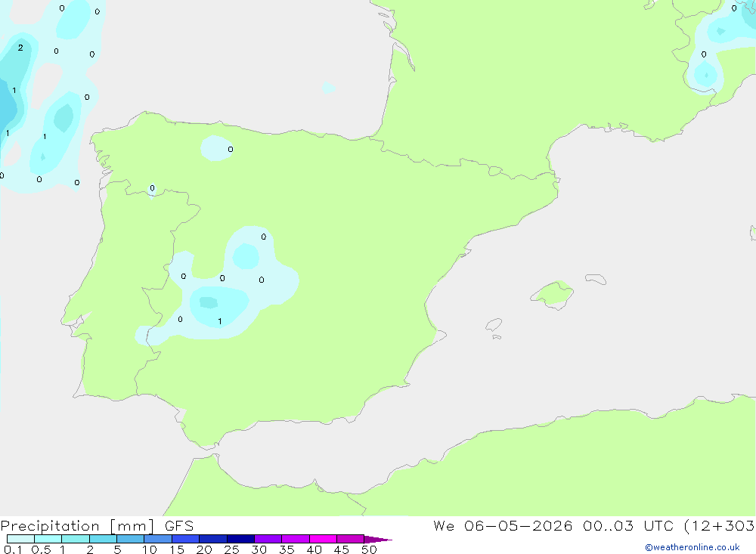Click the "0.1" legend scale value

13,549
